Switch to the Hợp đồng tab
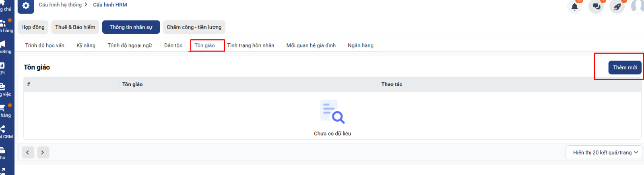 (33, 27)
